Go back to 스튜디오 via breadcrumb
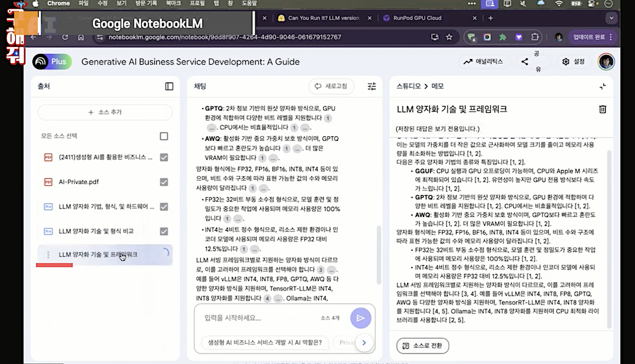 click(x=408, y=86)
